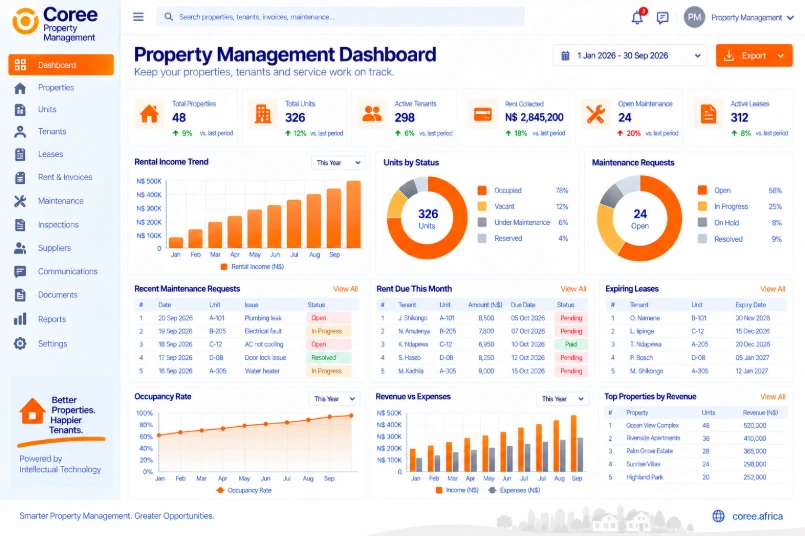Click the search magnifier icon

pyautogui.click(x=168, y=17)
